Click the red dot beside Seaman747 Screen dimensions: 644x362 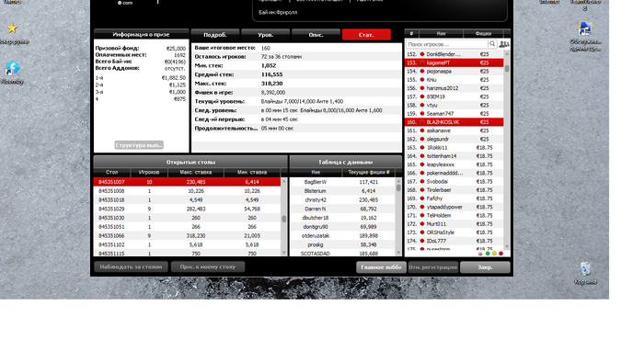[x=421, y=114]
